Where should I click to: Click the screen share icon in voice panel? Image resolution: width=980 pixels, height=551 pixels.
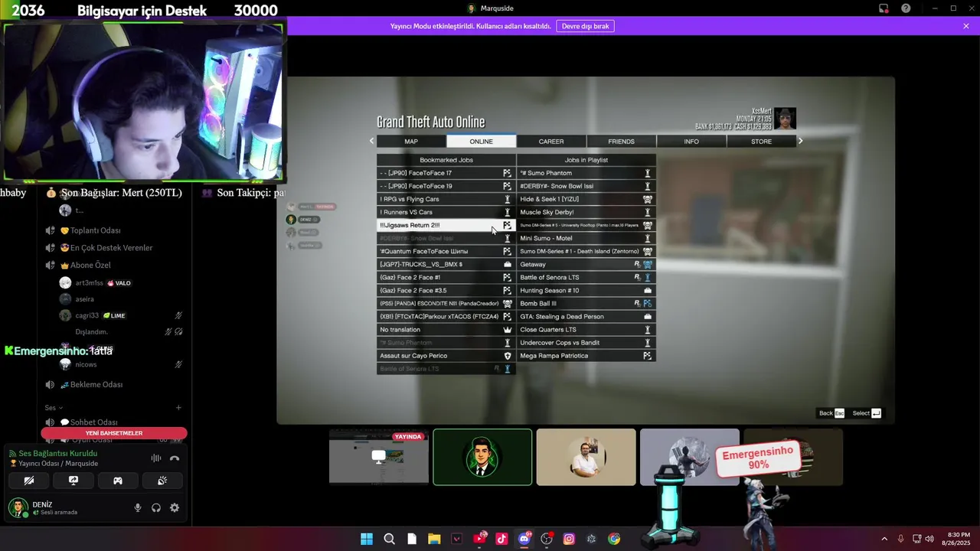[73, 481]
